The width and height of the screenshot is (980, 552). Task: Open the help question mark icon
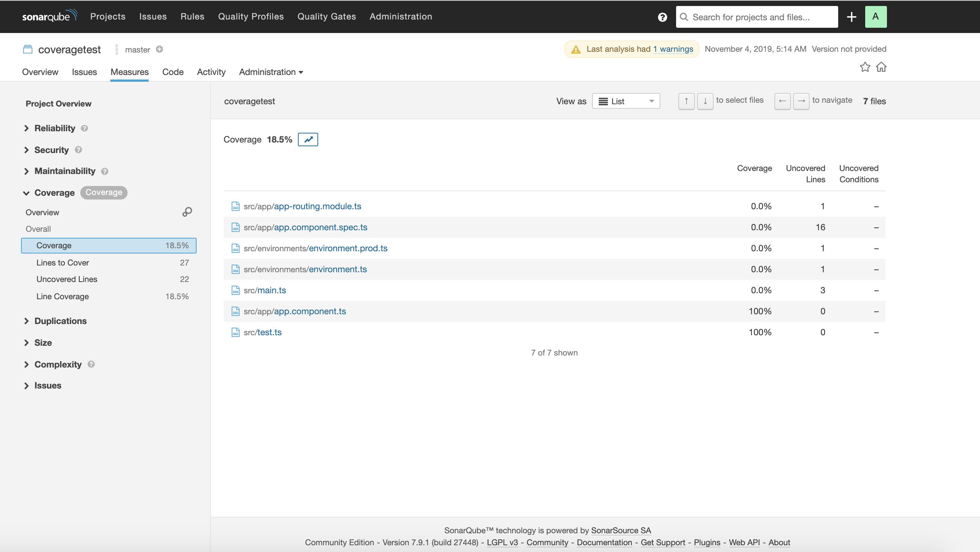coord(662,17)
